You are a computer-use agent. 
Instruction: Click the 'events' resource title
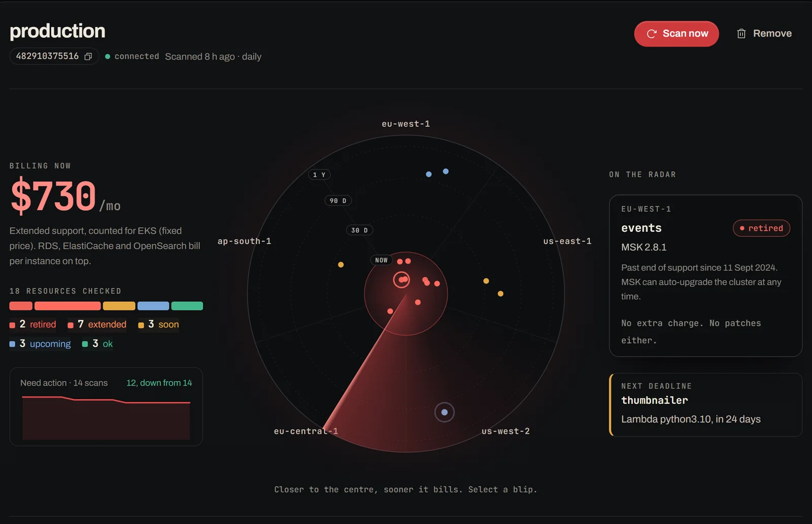click(641, 228)
